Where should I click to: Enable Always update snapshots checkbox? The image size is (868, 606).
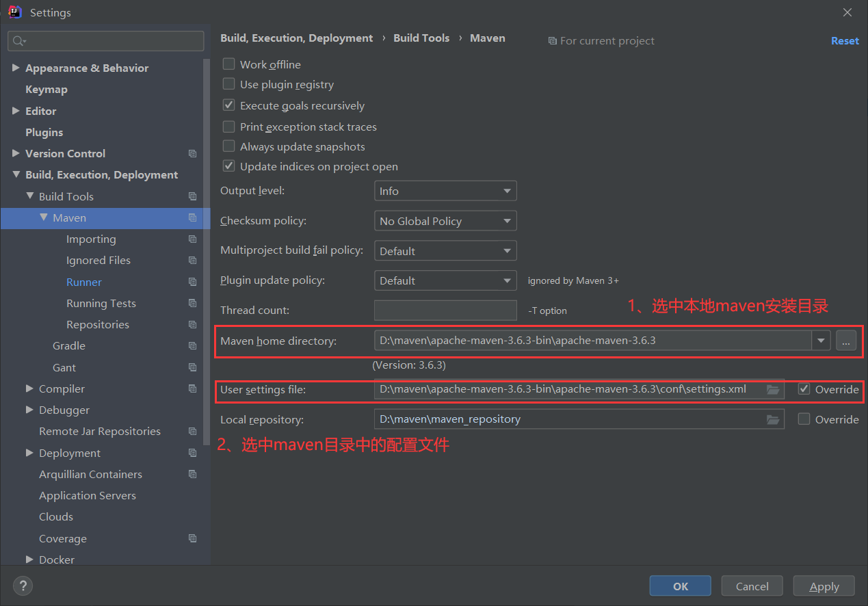pos(229,146)
